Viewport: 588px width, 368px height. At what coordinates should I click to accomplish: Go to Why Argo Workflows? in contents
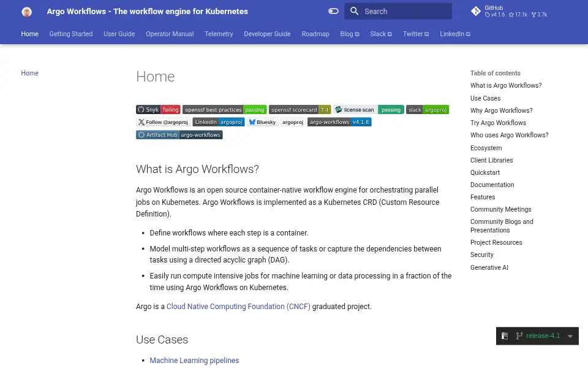tap(502, 110)
